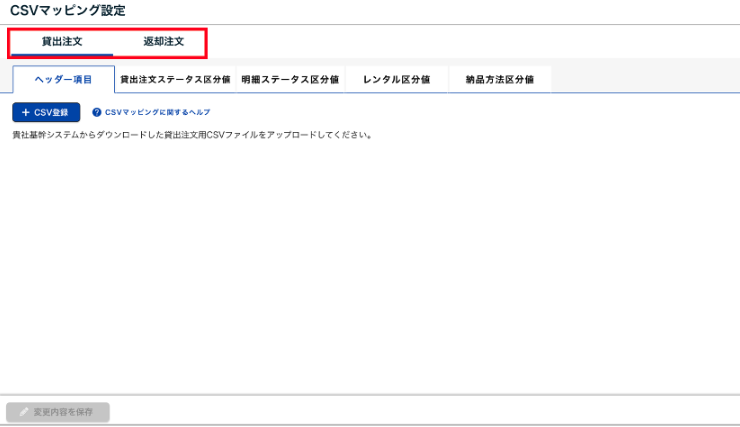
Task: Go to the レンタル区分値 tab
Action: click(396, 79)
